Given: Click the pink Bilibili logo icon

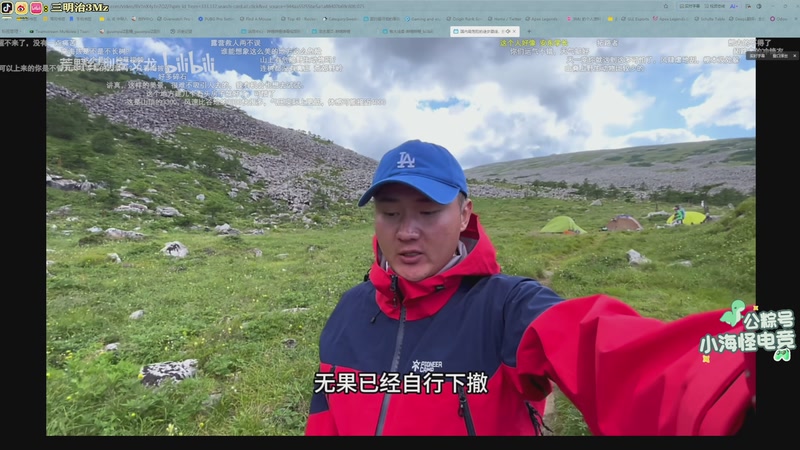Looking at the screenshot, I should coord(36,8).
